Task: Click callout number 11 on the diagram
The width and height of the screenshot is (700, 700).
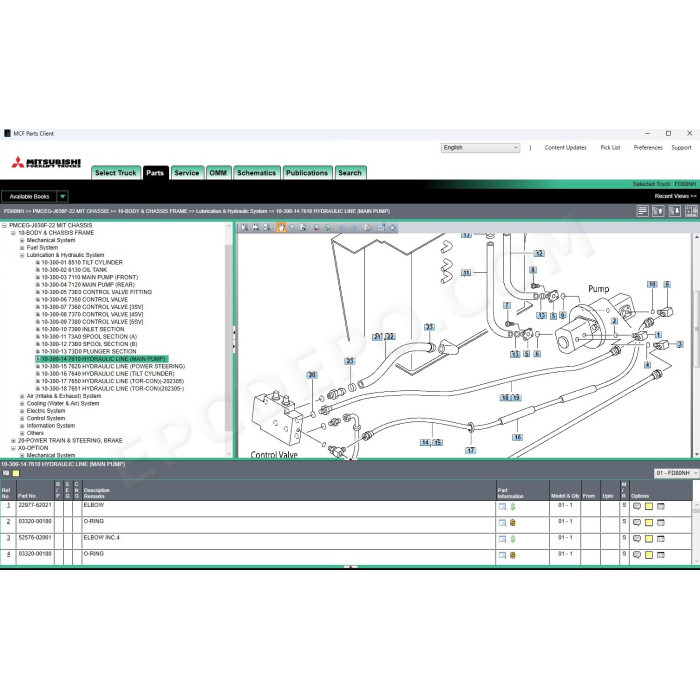Action: pos(466,272)
